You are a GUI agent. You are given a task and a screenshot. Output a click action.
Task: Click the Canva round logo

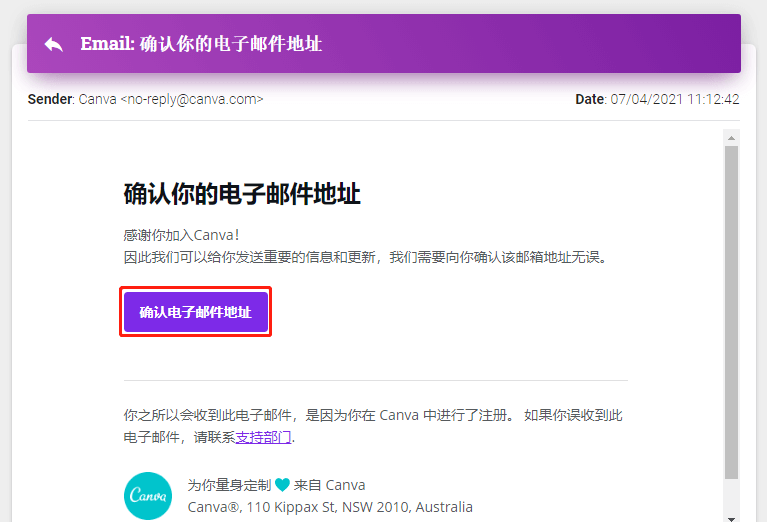[148, 496]
